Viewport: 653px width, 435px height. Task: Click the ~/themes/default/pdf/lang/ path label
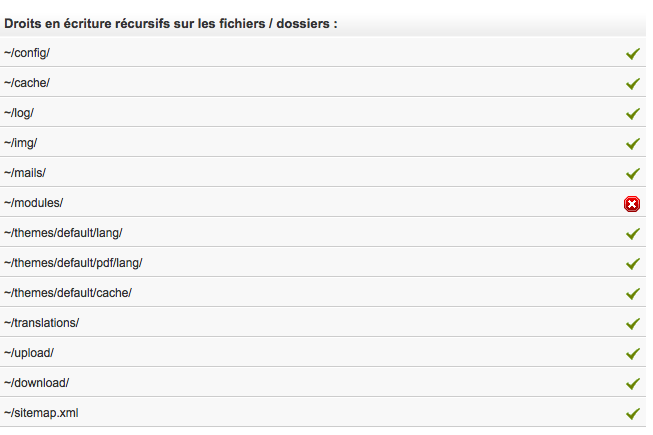73,263
